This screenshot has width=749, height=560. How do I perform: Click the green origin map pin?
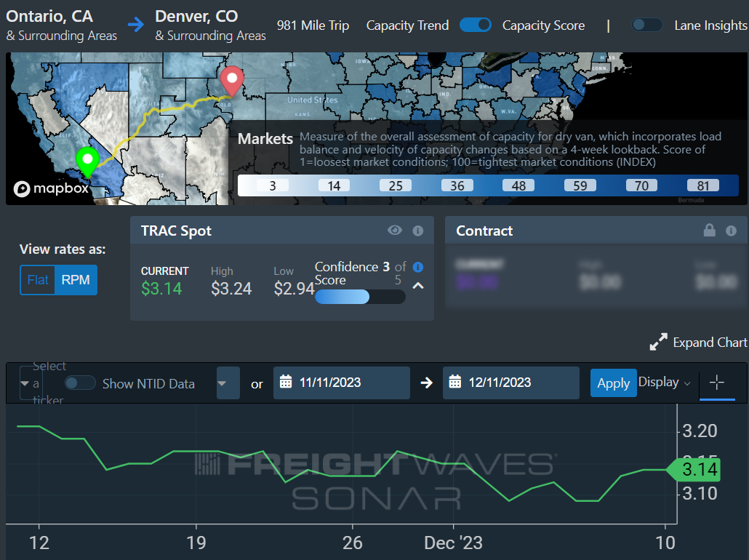point(87,161)
